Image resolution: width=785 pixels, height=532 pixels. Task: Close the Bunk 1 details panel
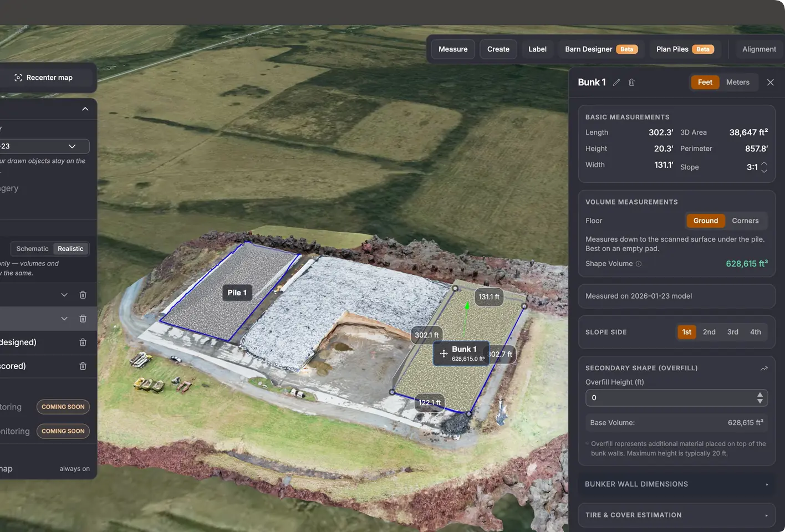pyautogui.click(x=770, y=82)
